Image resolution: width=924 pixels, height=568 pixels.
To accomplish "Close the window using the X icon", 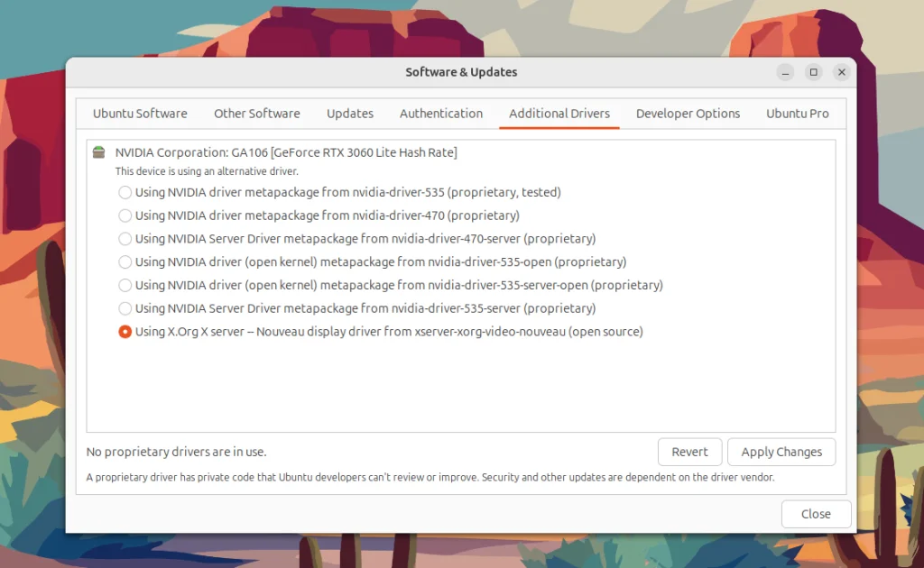I will (x=842, y=72).
